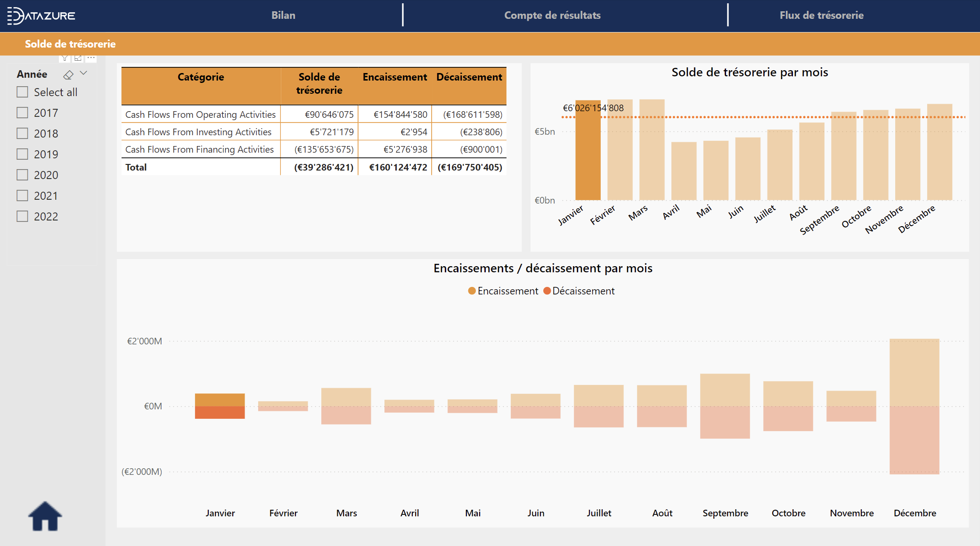Select Janvier Encaissement bar in lower chart

220,399
